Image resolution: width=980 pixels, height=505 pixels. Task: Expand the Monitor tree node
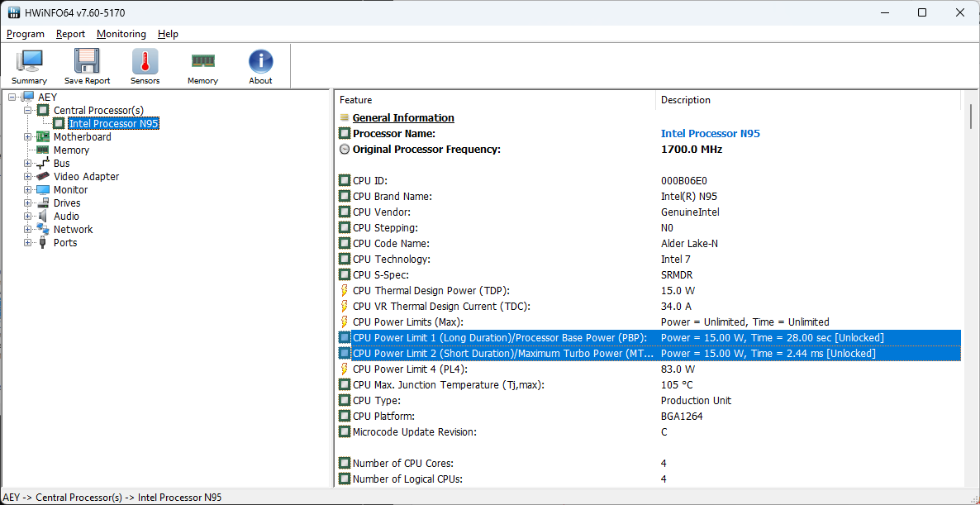27,190
